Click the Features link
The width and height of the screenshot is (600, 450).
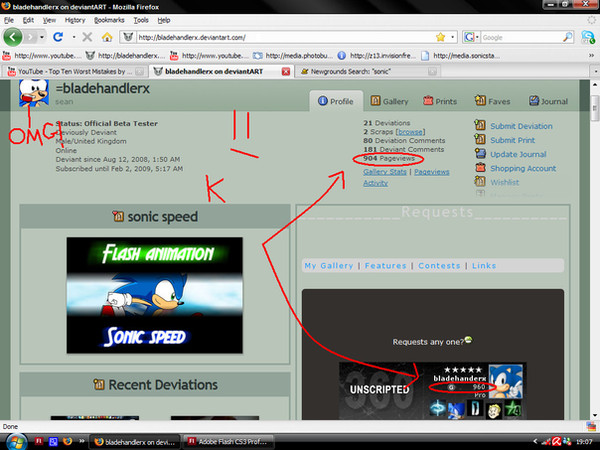click(385, 266)
